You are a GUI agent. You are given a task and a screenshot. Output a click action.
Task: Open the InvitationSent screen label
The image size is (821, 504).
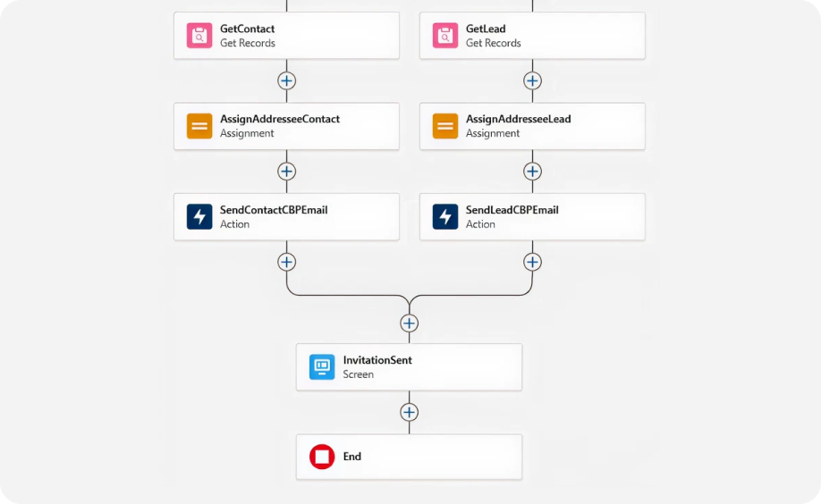coord(377,360)
